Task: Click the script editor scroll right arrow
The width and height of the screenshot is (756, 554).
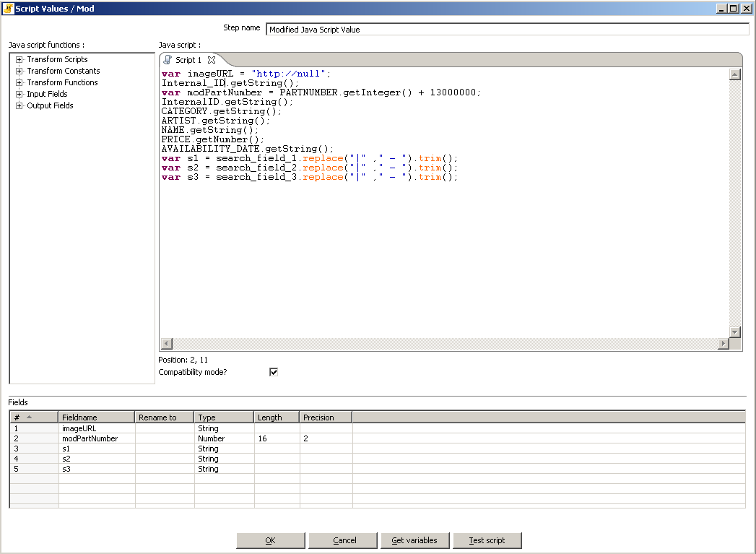Action: [724, 343]
